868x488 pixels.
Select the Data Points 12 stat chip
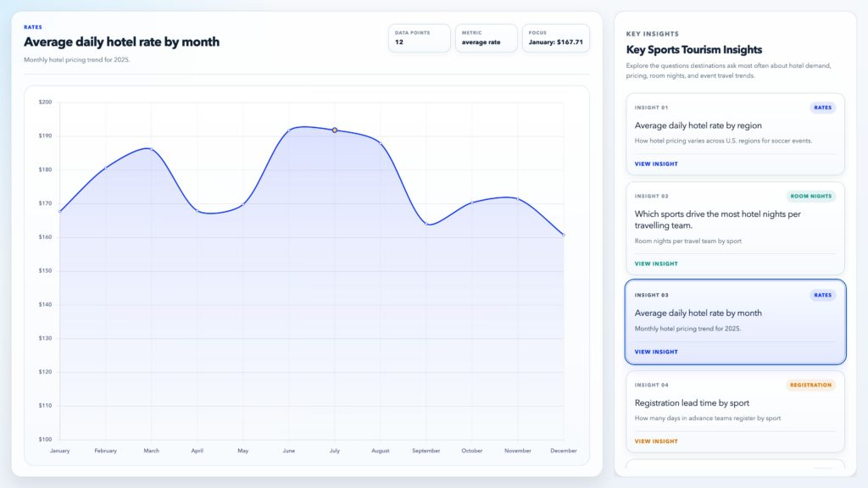(x=419, y=38)
